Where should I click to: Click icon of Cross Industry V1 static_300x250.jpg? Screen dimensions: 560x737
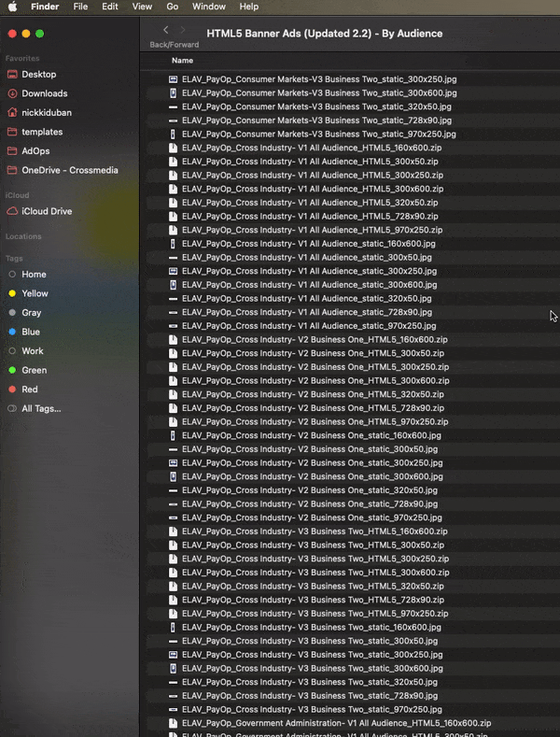click(x=173, y=271)
